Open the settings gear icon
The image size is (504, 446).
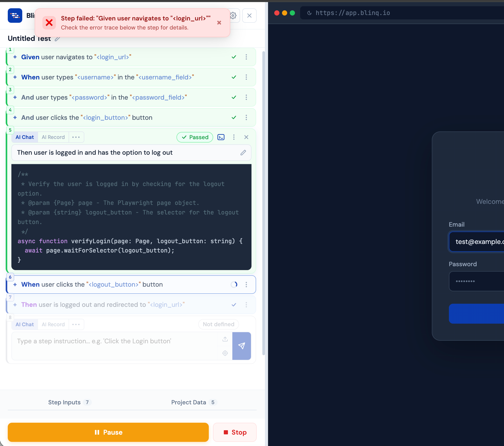coord(233,16)
